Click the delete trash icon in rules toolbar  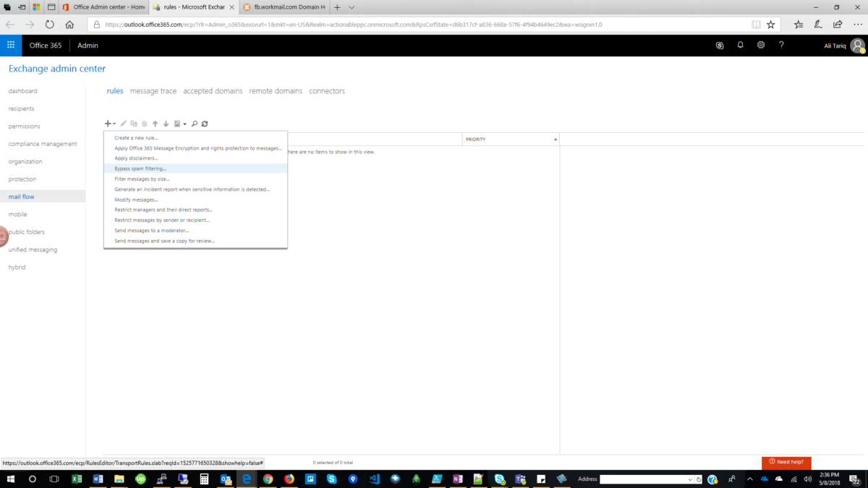[145, 124]
